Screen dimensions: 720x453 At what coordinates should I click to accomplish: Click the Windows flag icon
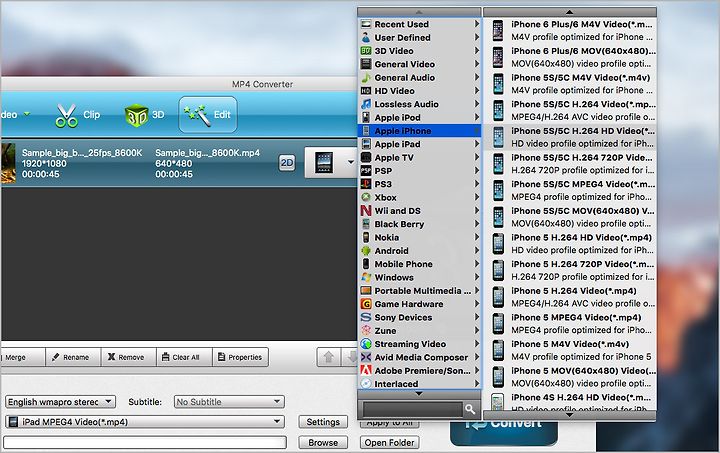click(366, 277)
